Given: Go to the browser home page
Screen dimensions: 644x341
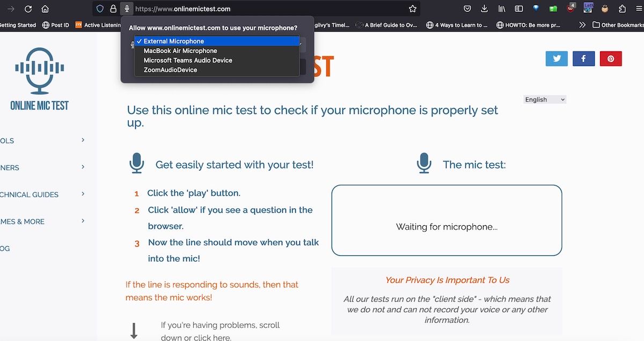Looking at the screenshot, I should coord(45,9).
